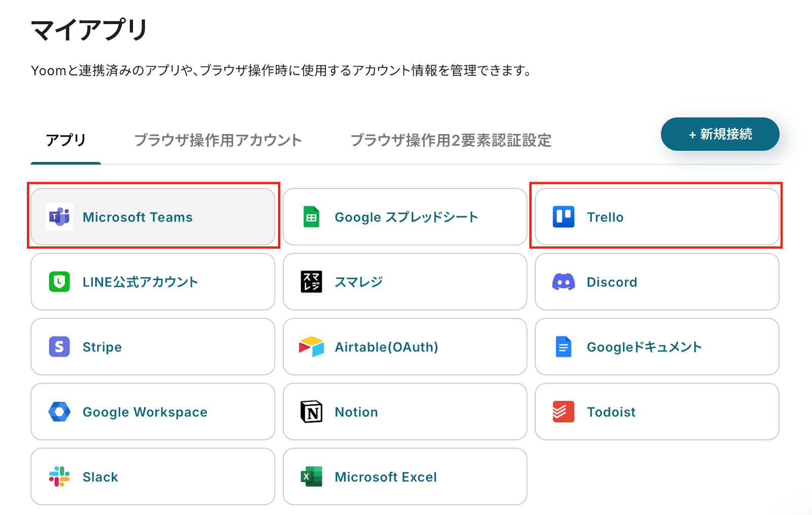Select the Airtable(OAuth) label
This screenshot has height=515, width=812.
pyautogui.click(x=387, y=347)
